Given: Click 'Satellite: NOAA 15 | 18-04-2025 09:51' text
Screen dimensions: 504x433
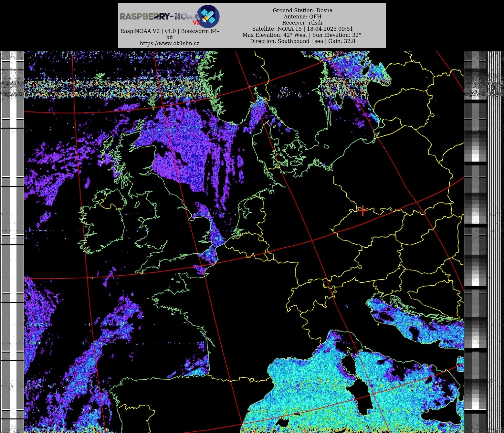Looking at the screenshot, I should click(x=302, y=29).
